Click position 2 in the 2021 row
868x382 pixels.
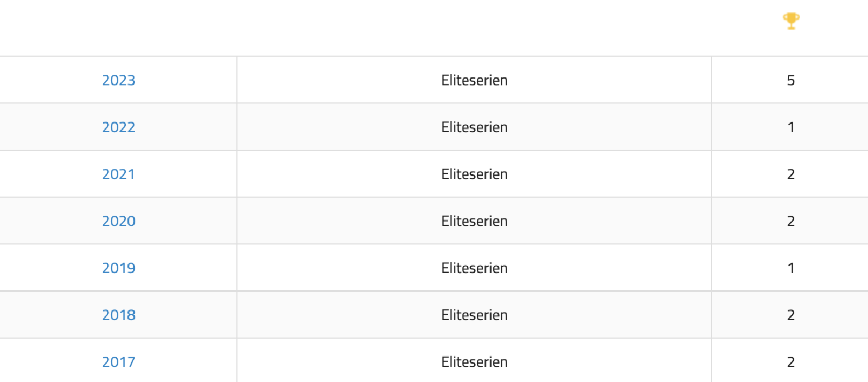coord(791,174)
